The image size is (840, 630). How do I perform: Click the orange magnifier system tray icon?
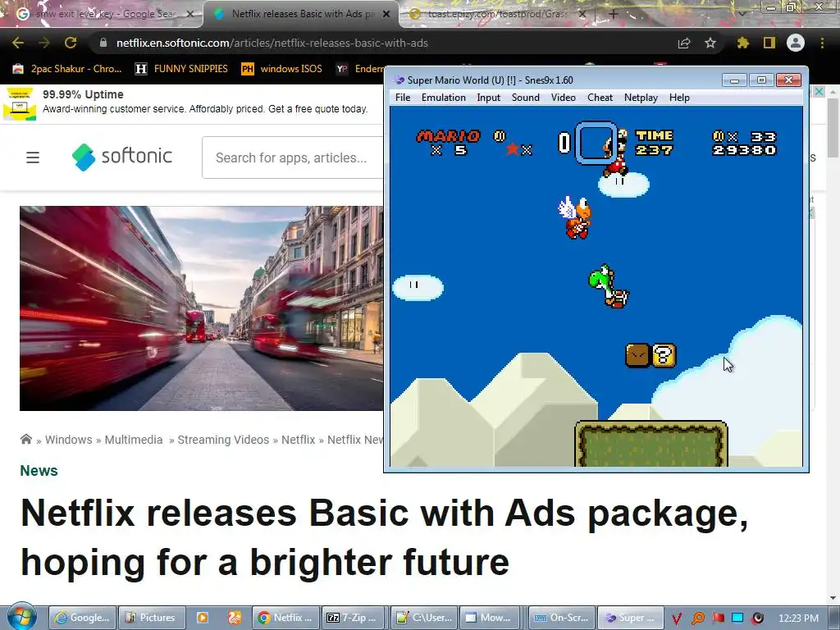697,619
